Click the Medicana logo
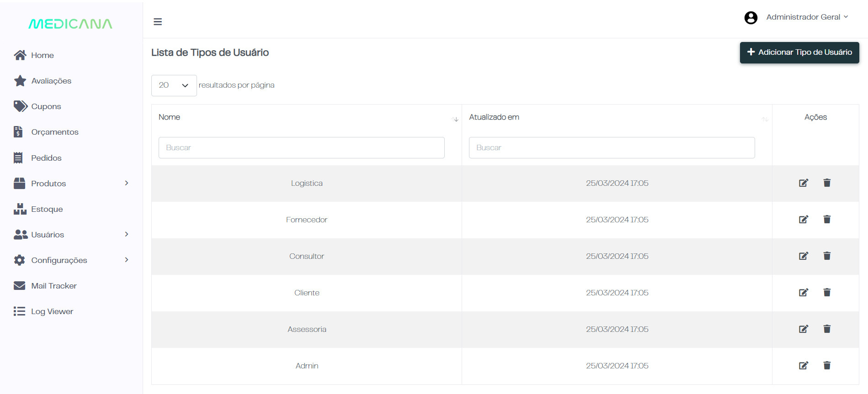 pyautogui.click(x=70, y=24)
